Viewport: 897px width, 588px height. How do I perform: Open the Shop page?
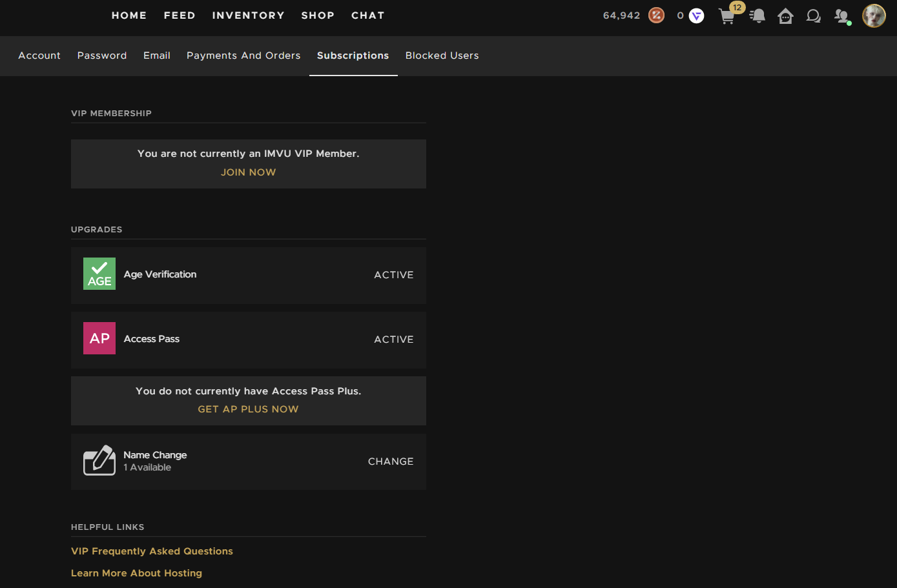pyautogui.click(x=318, y=15)
